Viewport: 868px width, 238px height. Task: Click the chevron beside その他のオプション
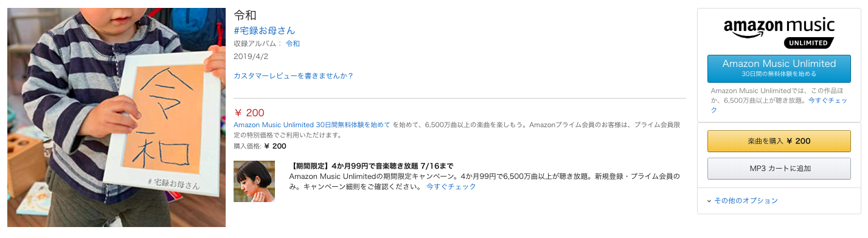[x=709, y=201]
